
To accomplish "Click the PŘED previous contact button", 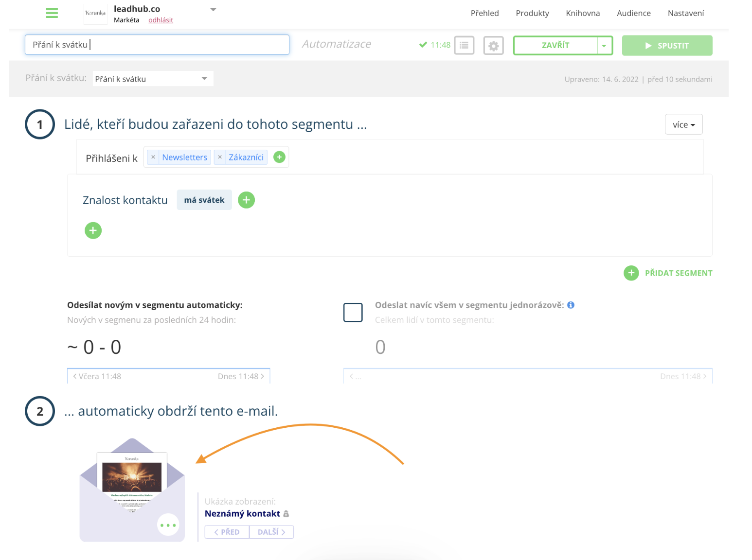I will 227,532.
